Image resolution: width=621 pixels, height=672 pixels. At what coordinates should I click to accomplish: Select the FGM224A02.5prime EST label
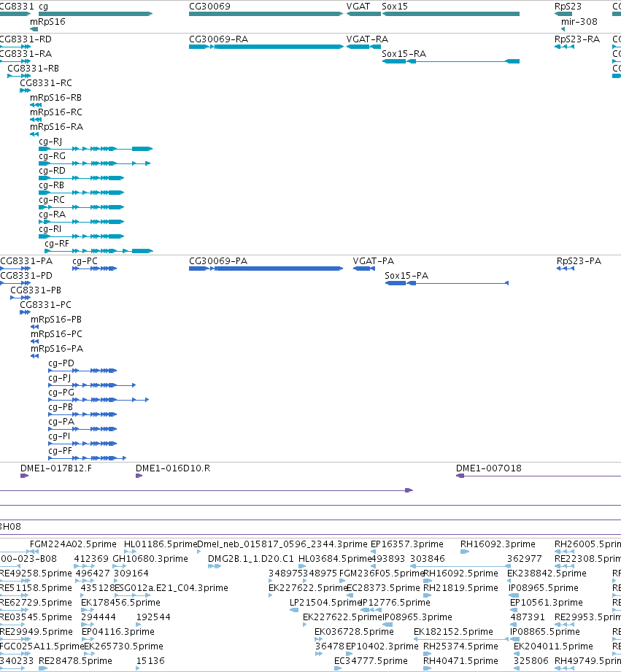click(73, 544)
